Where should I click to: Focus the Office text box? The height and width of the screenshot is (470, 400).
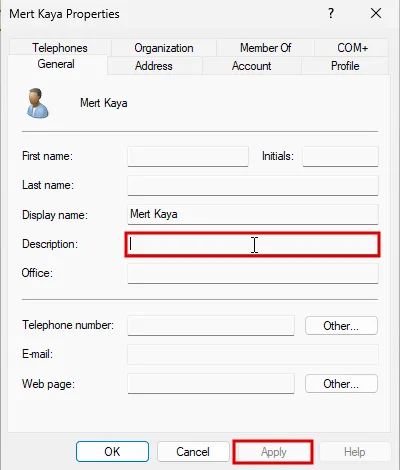(x=253, y=273)
